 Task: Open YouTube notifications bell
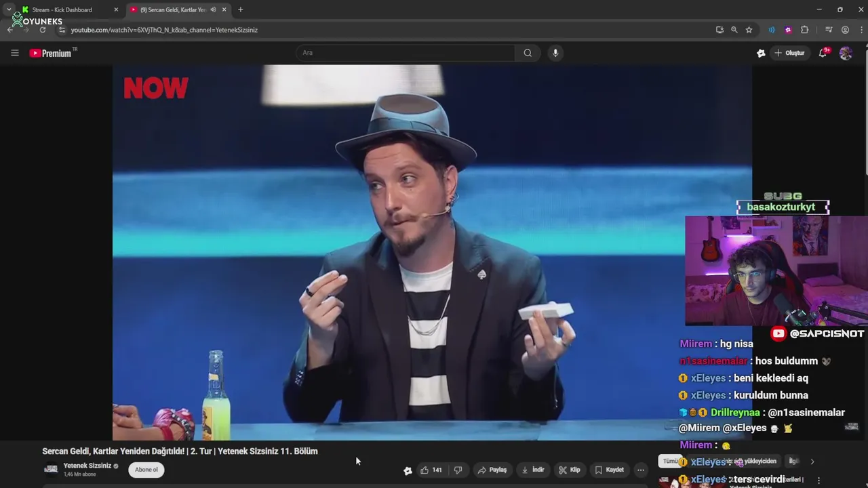pyautogui.click(x=823, y=53)
